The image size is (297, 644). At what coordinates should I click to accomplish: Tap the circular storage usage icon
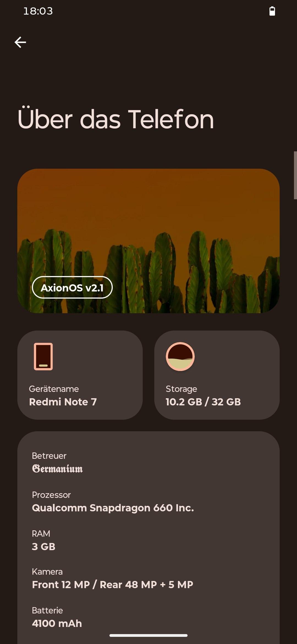pos(180,356)
